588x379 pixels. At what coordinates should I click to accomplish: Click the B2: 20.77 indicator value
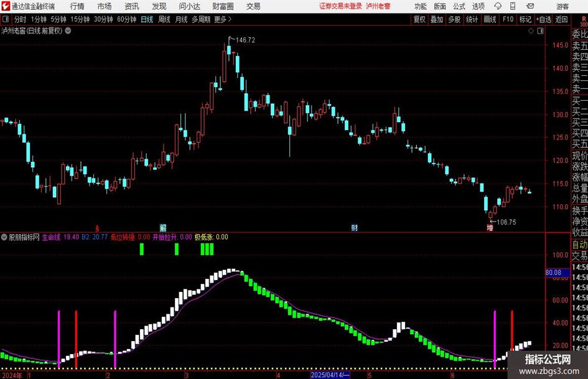point(95,237)
